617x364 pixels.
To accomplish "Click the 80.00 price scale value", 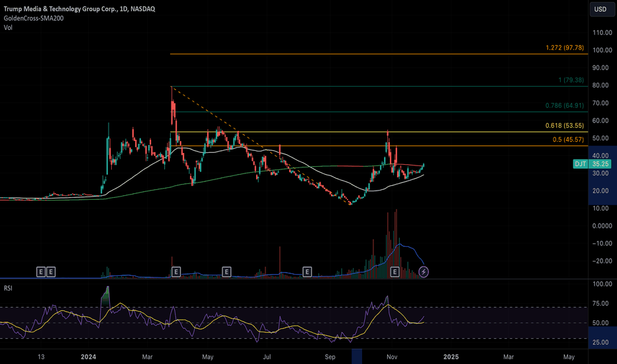I will point(600,85).
